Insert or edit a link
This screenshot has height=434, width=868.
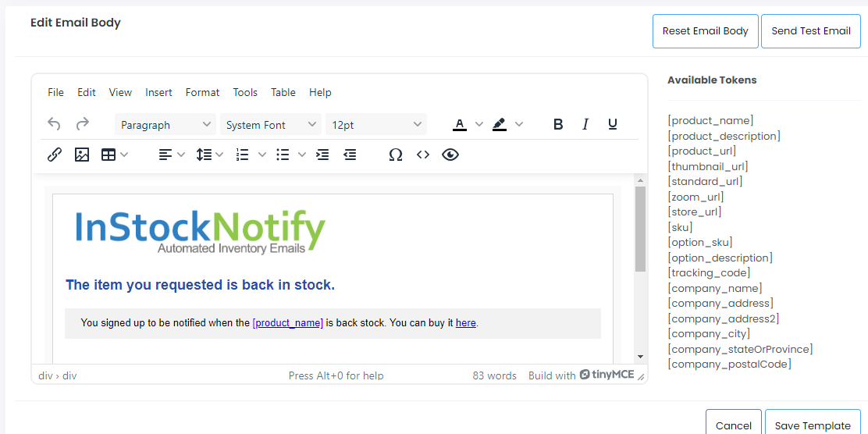click(54, 155)
